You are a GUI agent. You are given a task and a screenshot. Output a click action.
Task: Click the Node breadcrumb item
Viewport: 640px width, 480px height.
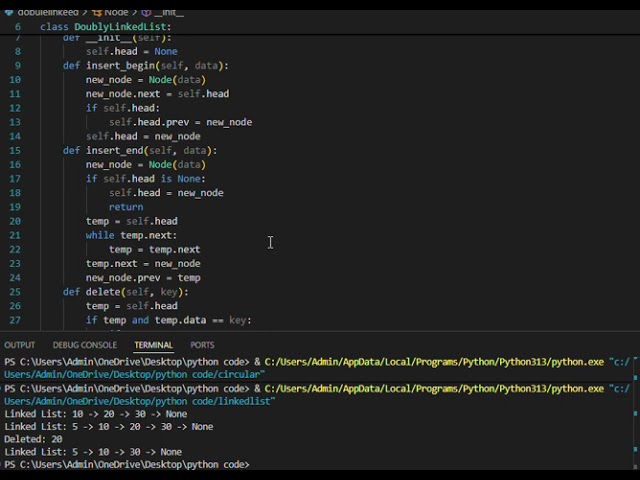[116, 12]
